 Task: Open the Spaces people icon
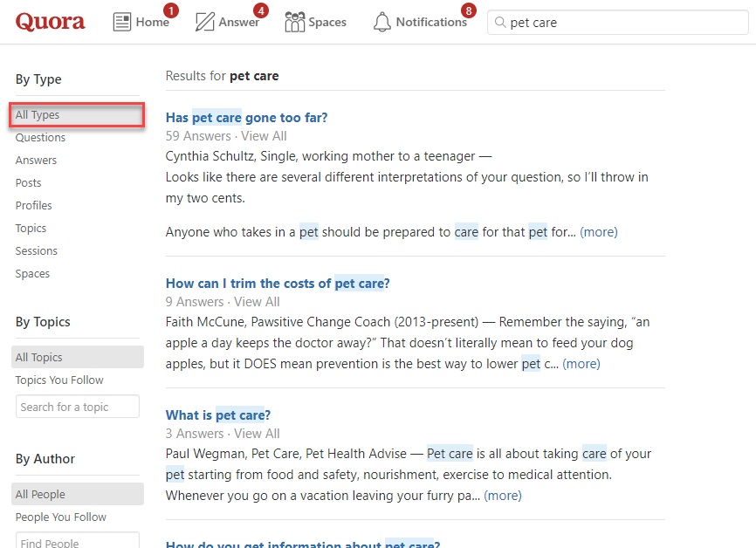(x=294, y=22)
